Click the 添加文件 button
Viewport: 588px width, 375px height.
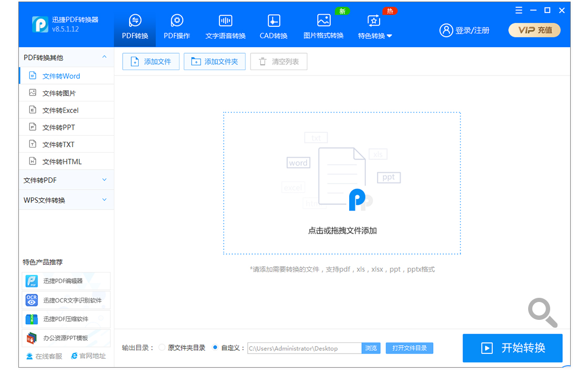[x=151, y=61]
